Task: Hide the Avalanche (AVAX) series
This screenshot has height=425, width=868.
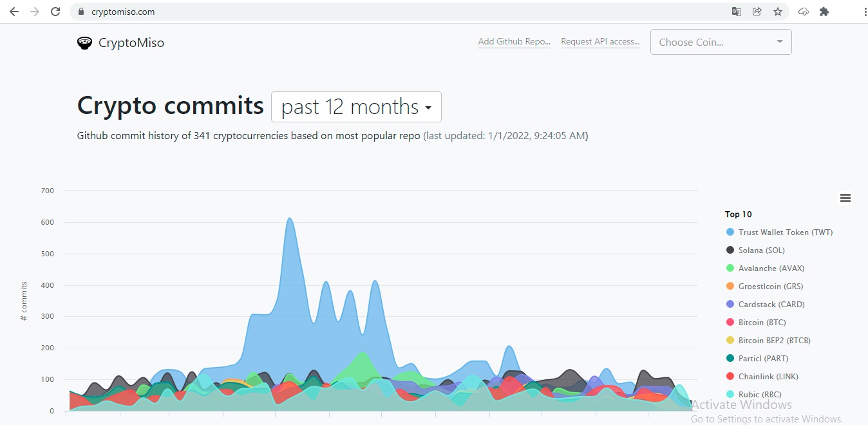Action: [771, 269]
